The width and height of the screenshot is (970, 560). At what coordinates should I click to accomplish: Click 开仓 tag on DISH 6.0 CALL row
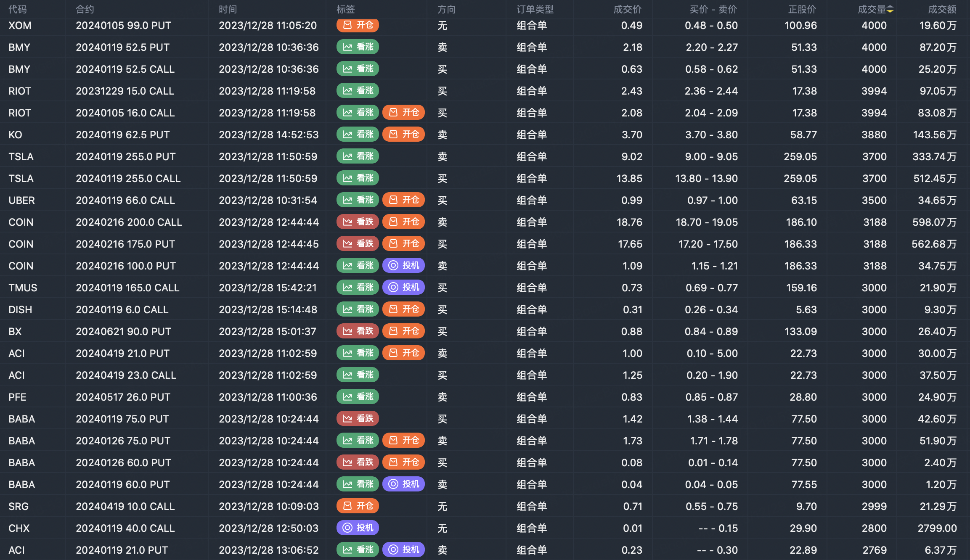point(403,309)
